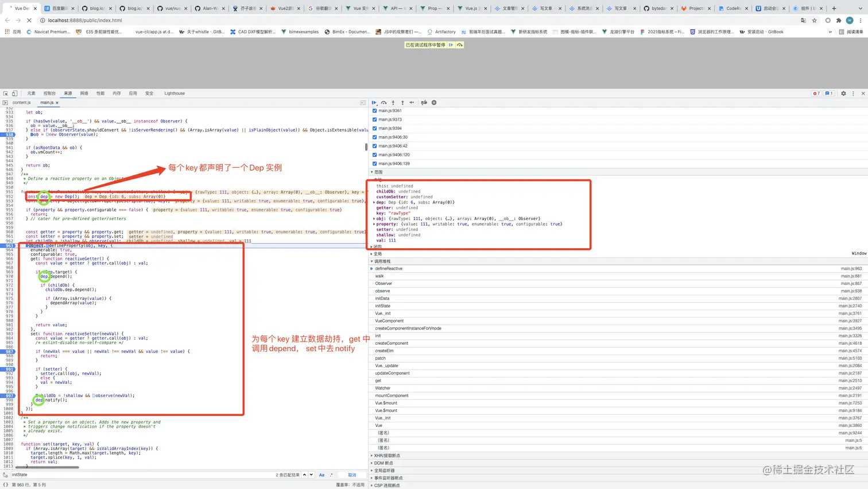Expand the obj: {rawType: 111...} variable in scope
The height and width of the screenshot is (489, 868).
point(374,218)
